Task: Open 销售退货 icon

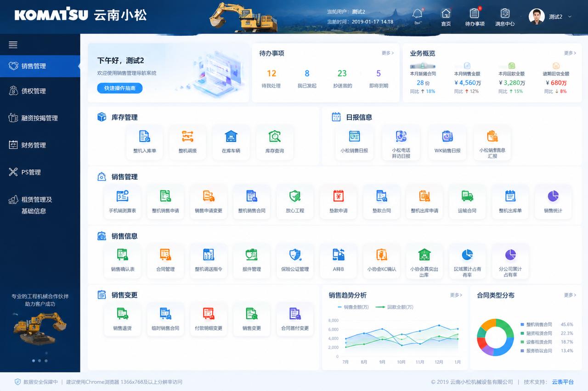Action: click(122, 314)
